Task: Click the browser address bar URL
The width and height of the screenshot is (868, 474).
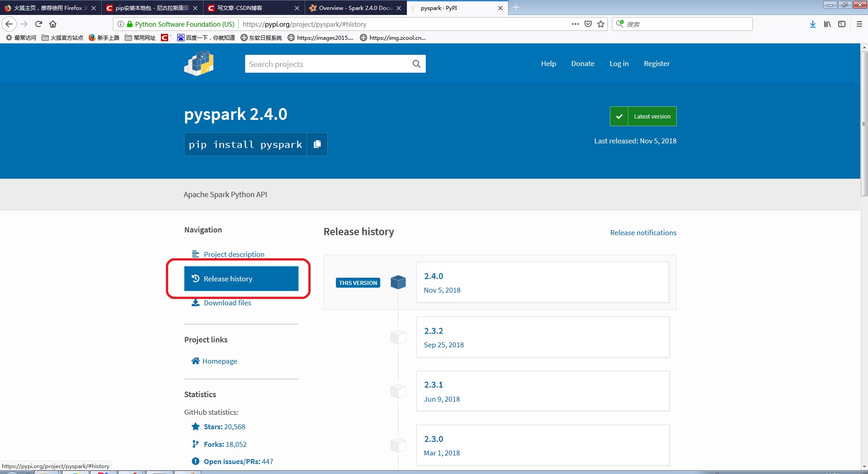Action: [x=304, y=24]
